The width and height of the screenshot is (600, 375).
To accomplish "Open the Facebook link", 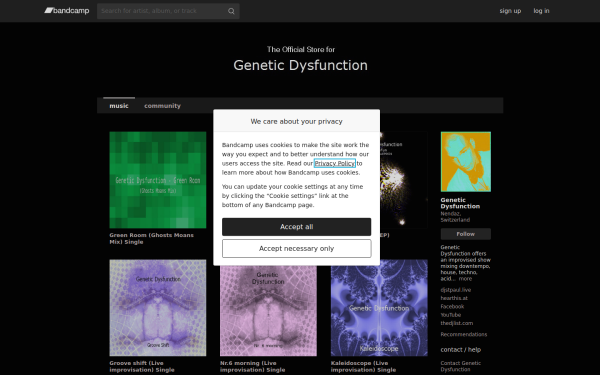I will [452, 307].
